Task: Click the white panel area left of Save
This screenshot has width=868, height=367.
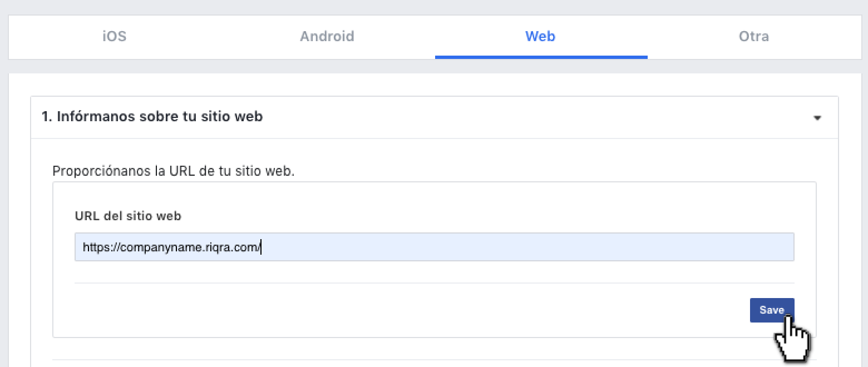Action: [x=412, y=310]
